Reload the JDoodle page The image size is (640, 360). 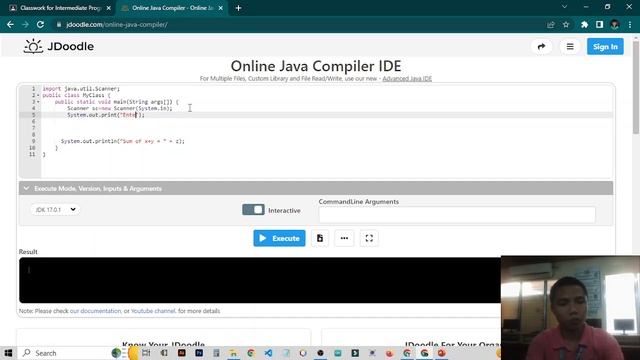coord(40,24)
